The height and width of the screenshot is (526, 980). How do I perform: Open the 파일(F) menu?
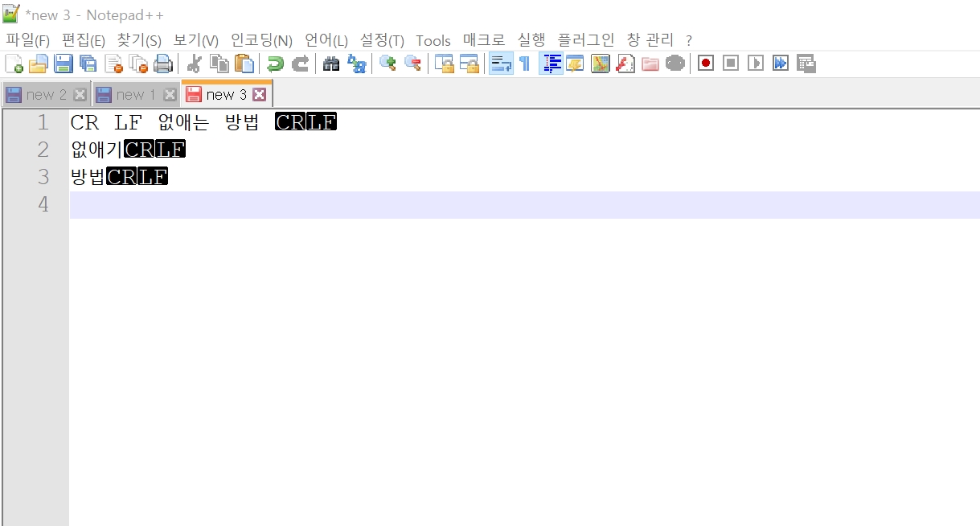[27, 40]
